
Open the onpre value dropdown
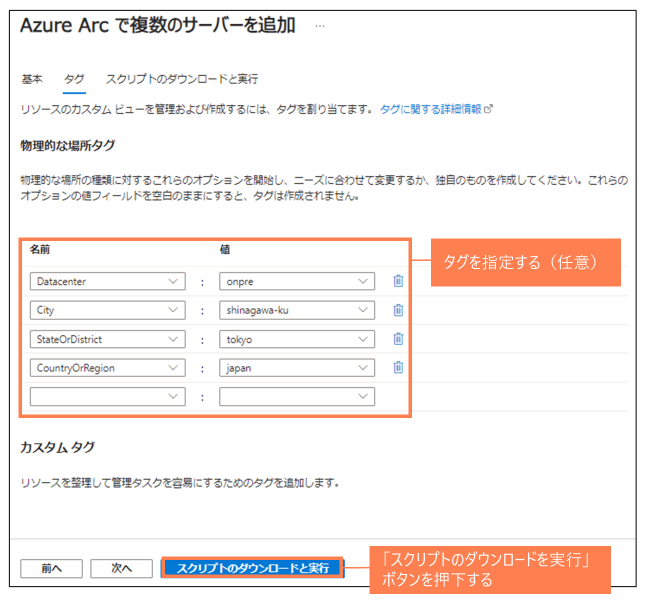[x=297, y=281]
